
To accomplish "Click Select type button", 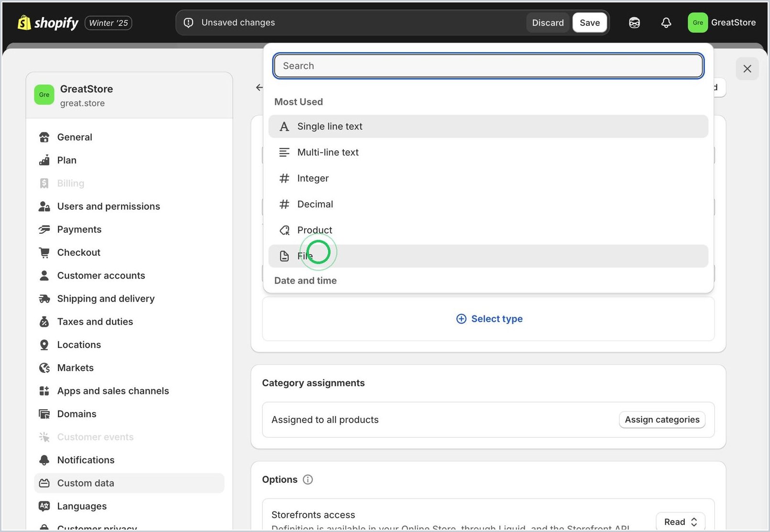I will click(489, 319).
